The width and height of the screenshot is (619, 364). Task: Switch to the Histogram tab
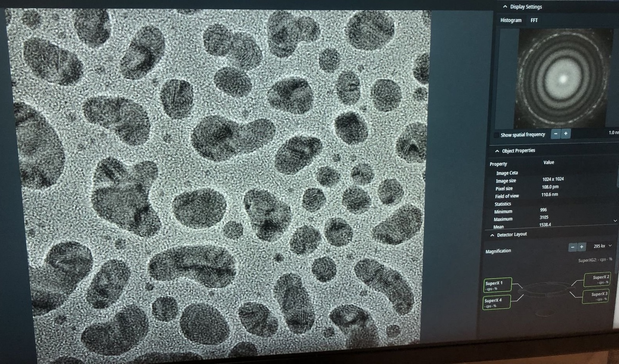coord(511,20)
